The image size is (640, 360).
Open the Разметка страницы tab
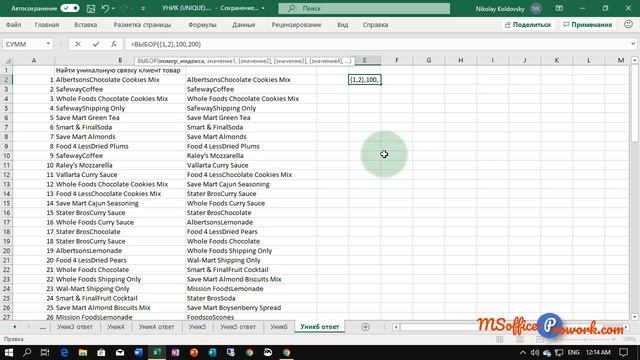(x=142, y=25)
